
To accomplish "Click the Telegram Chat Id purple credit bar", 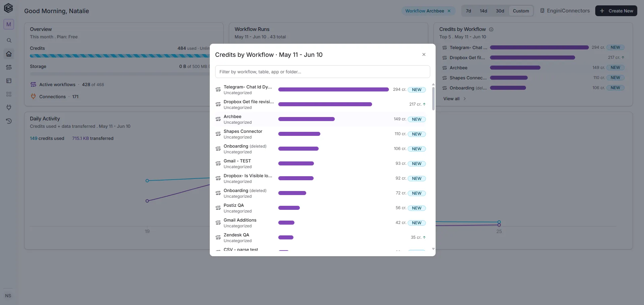I will point(333,89).
